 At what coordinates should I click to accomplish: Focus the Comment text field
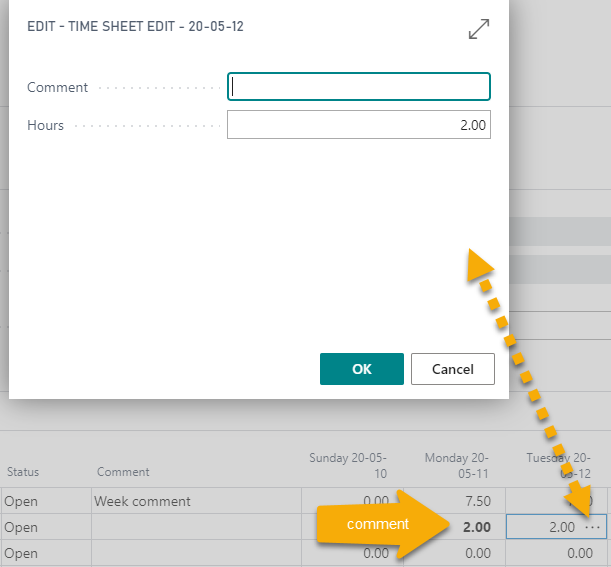pos(358,87)
